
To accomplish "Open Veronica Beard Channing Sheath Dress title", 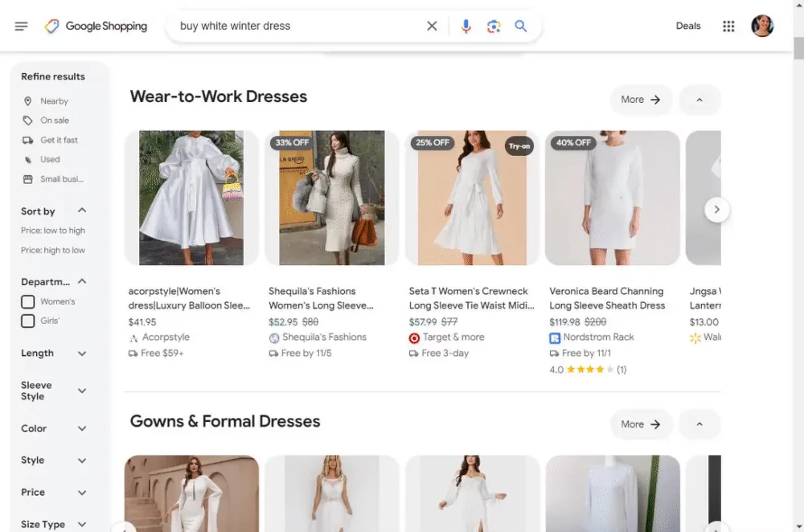I will click(x=607, y=298).
